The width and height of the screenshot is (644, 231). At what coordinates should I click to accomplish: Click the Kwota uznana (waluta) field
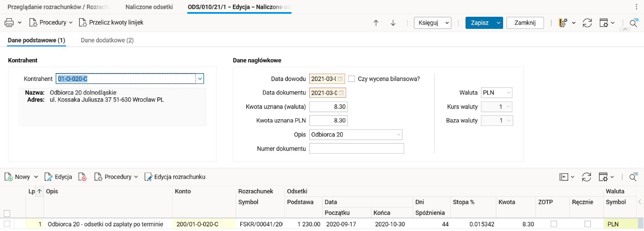tap(328, 107)
